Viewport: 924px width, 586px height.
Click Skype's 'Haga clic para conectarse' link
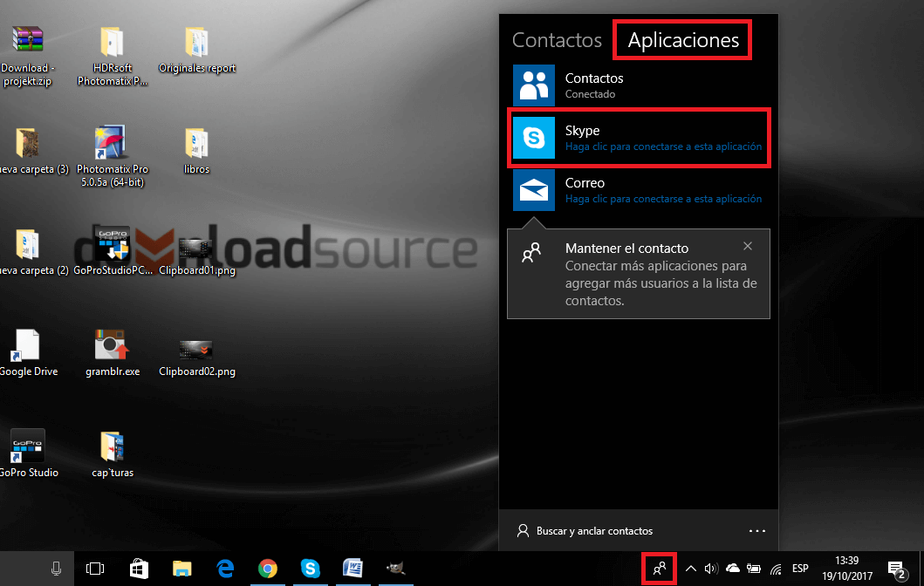(x=663, y=146)
